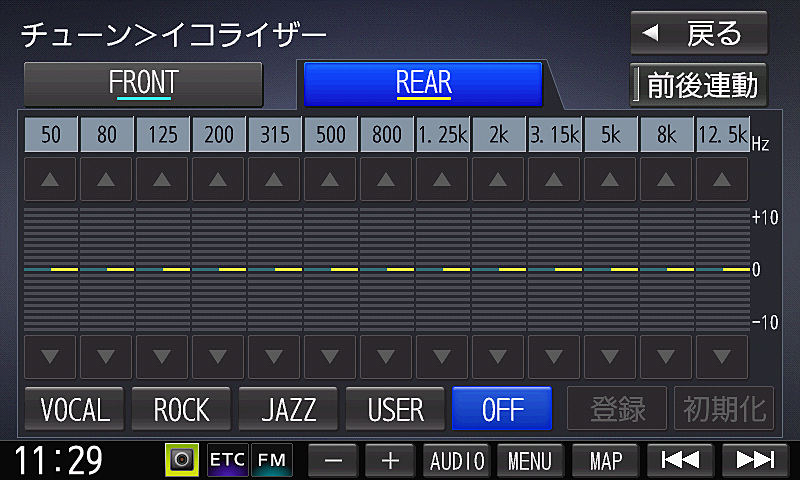This screenshot has width=800, height=480.
Task: Raise the 1.25k Hz band level
Action: tap(442, 179)
